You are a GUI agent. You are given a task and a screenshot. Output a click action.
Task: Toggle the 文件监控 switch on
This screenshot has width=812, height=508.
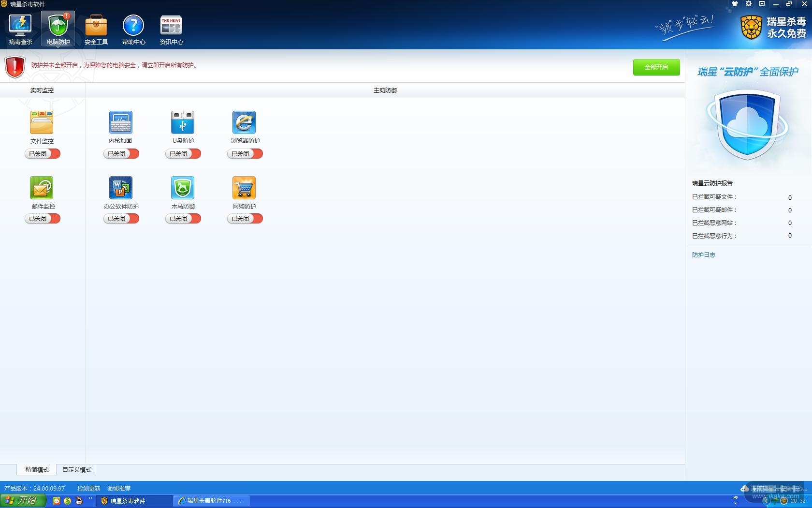tap(43, 154)
